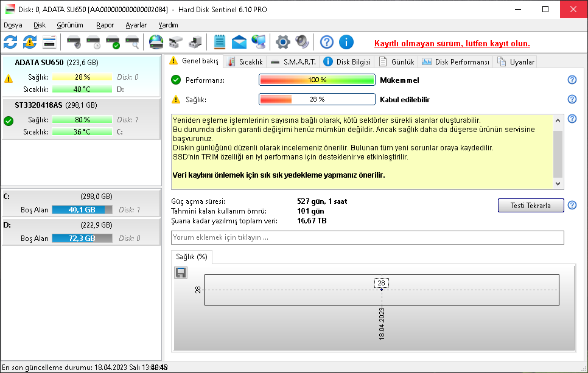Switch to the Genel bakış tab
Image resolution: width=588 pixels, height=373 pixels.
coord(194,61)
